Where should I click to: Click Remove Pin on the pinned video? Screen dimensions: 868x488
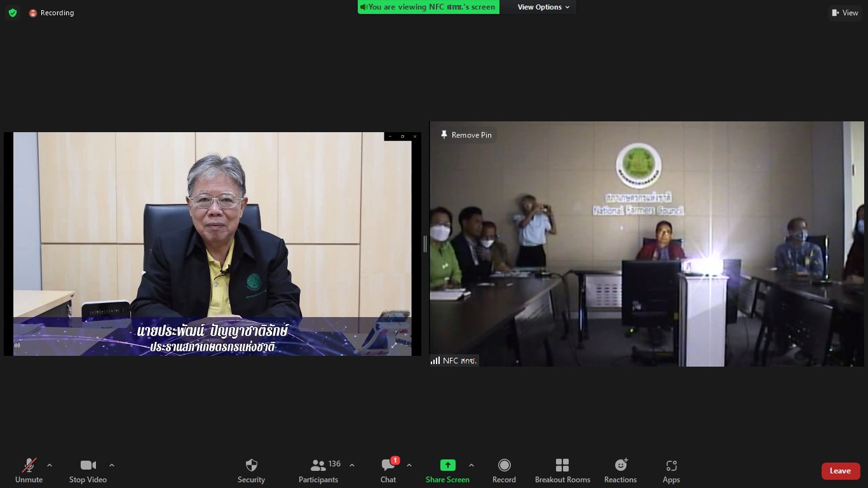click(x=466, y=135)
